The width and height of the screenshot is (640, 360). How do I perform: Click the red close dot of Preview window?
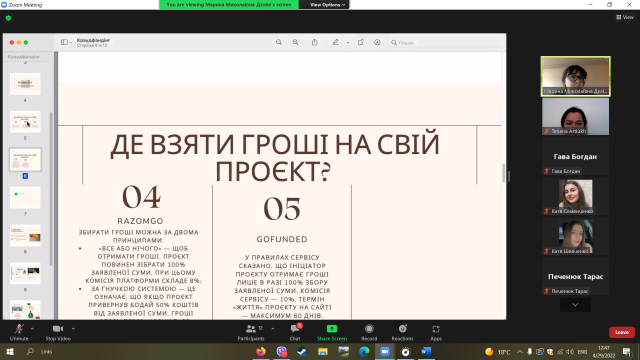[x=12, y=42]
